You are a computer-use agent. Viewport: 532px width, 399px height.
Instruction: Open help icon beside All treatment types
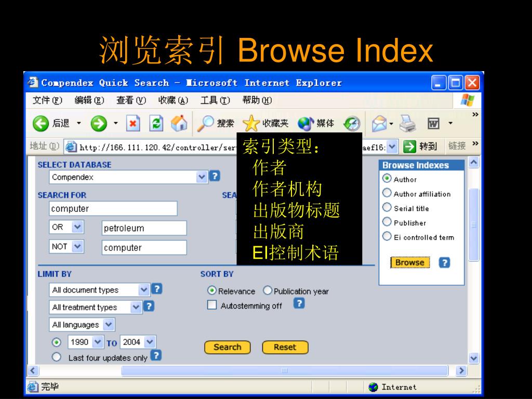pos(149,306)
